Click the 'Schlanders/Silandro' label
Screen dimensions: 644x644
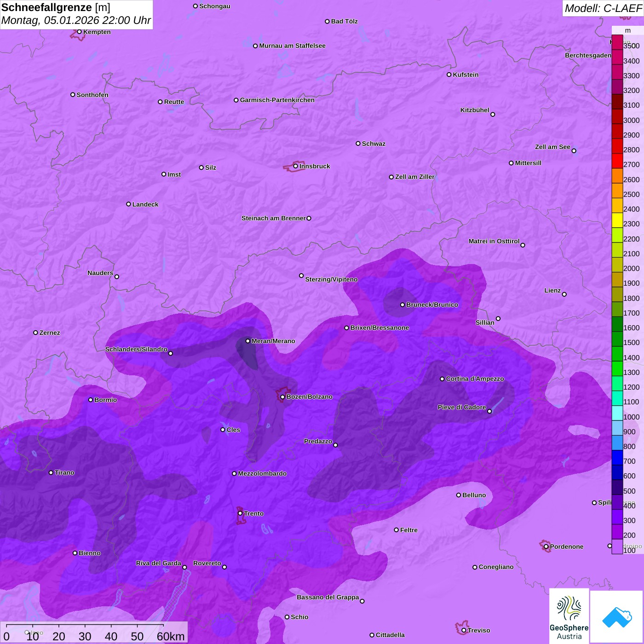[x=137, y=349]
